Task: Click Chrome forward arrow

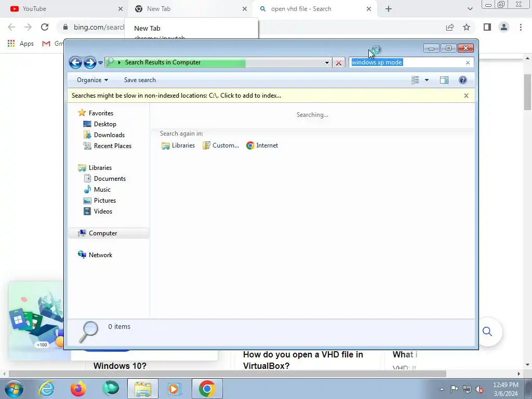Action: [x=28, y=27]
